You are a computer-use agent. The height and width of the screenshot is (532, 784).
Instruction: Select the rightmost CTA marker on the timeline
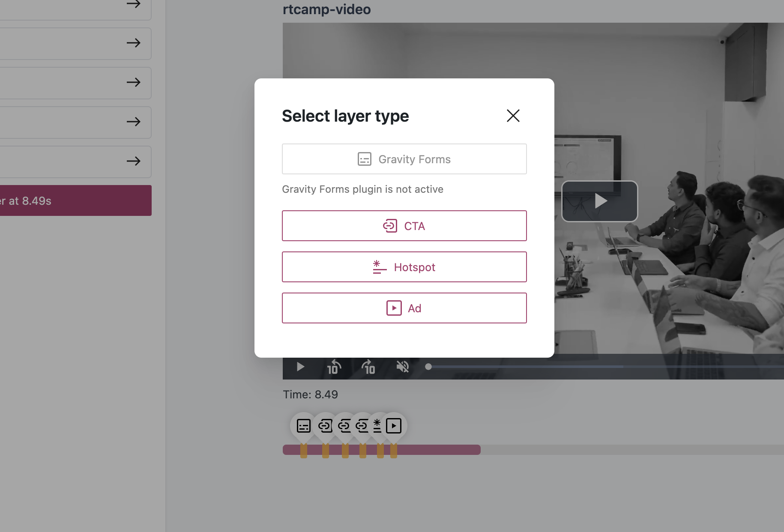pyautogui.click(x=362, y=426)
